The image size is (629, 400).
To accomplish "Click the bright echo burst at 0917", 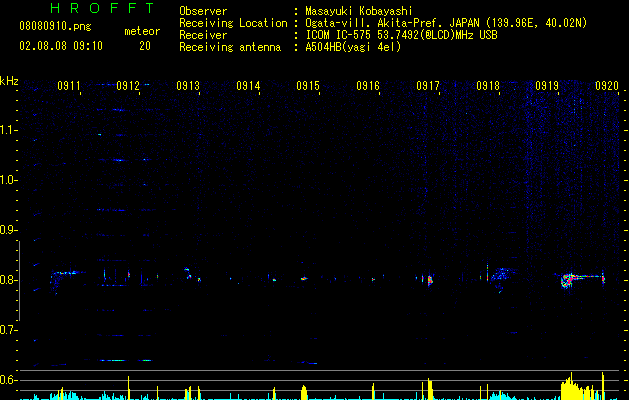I will coord(429,280).
